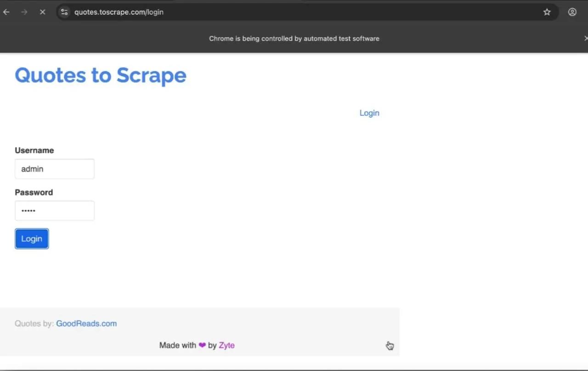
Task: Click the 'Quotes by:' footer text
Action: pos(34,324)
